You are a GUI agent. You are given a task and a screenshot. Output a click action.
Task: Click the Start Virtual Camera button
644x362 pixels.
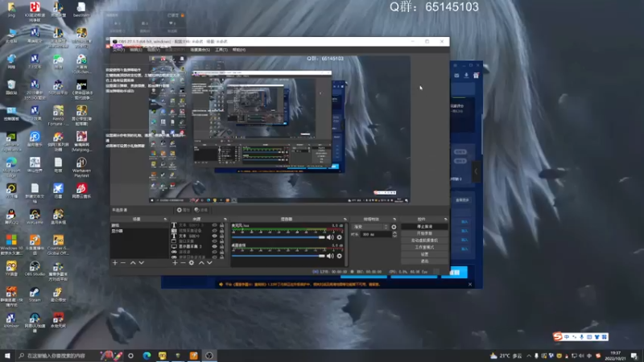point(424,240)
